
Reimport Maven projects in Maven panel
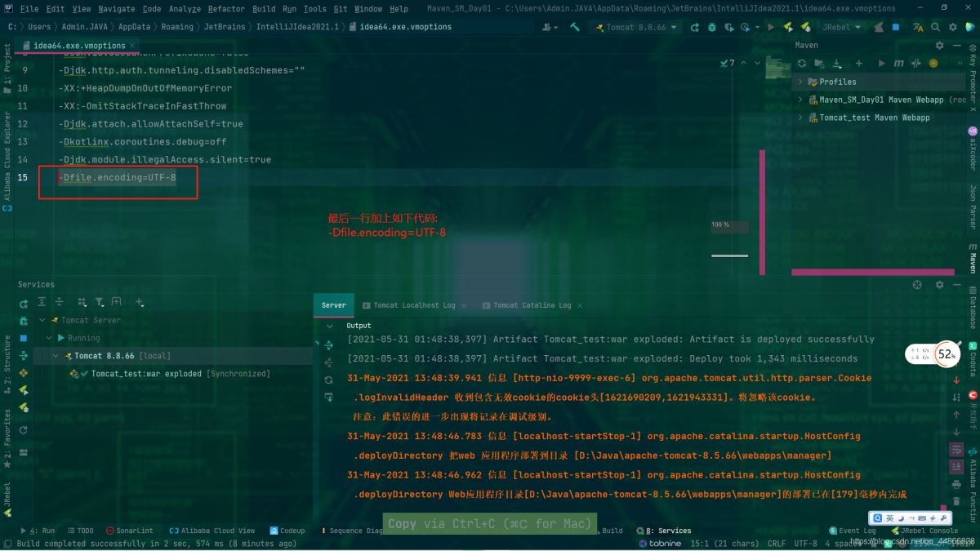point(802,63)
